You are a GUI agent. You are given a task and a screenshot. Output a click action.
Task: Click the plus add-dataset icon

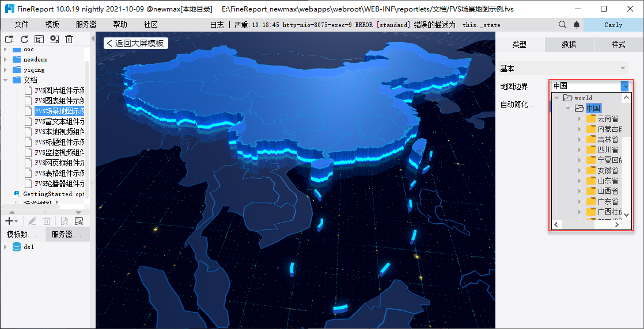click(x=9, y=221)
